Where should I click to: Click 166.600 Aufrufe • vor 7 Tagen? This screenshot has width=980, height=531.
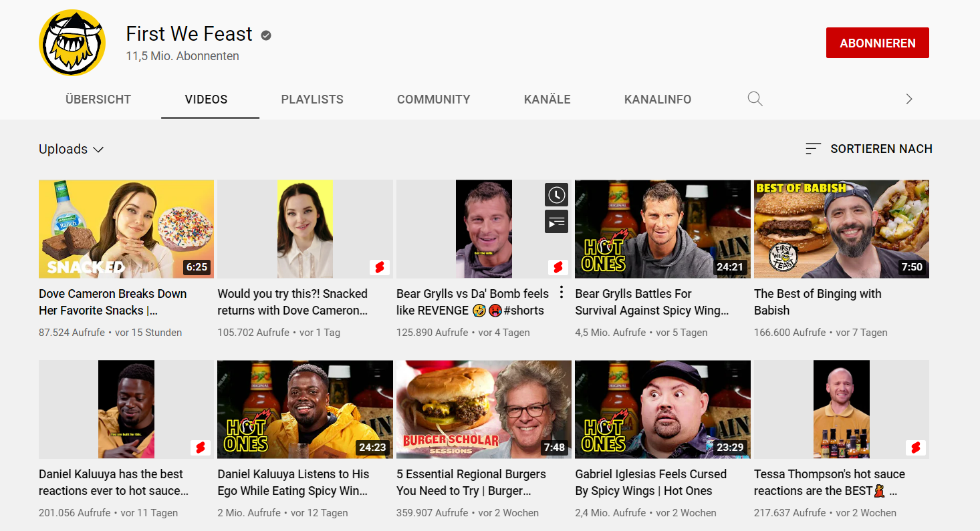[821, 333]
